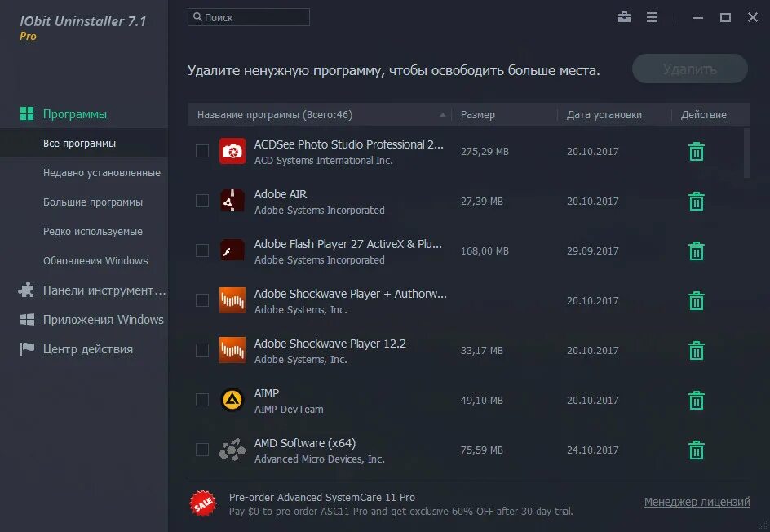This screenshot has height=532, width=770.
Task: Click the flag Action Center icon
Action: (x=27, y=348)
